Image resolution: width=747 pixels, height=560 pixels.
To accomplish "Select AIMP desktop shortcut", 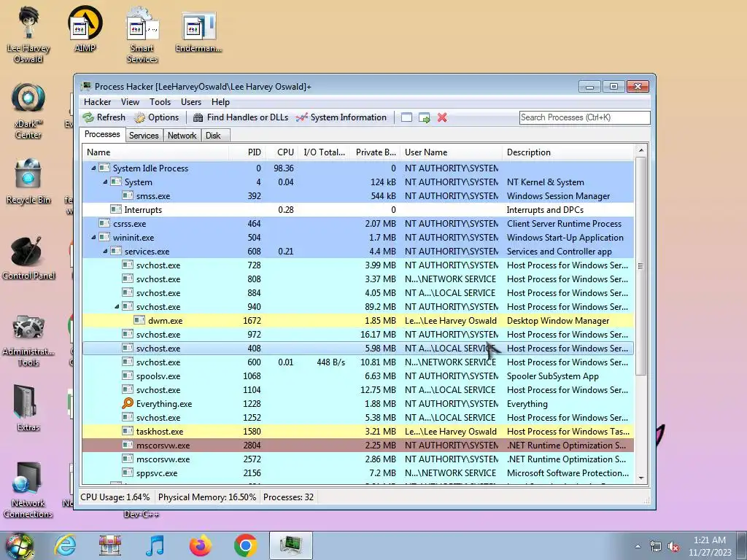I will pyautogui.click(x=85, y=28).
